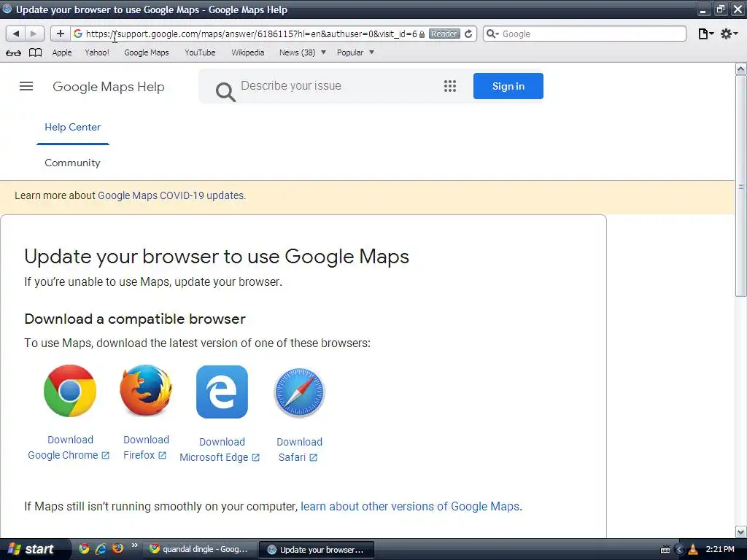Open learn about other versions link
The height and width of the screenshot is (560, 747).
pyautogui.click(x=410, y=506)
